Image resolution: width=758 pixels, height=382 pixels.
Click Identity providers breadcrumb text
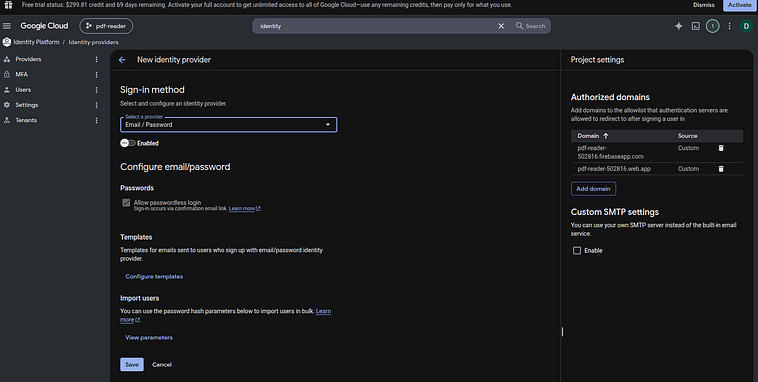coord(93,42)
